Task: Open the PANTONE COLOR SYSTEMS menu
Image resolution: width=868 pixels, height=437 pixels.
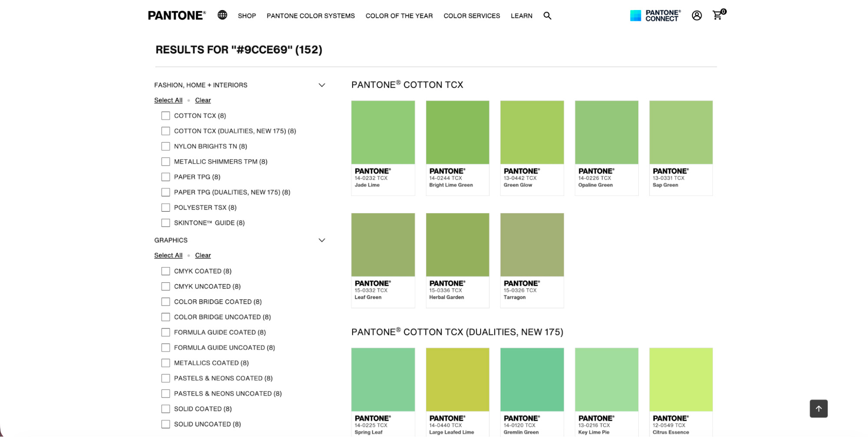Action: tap(310, 16)
